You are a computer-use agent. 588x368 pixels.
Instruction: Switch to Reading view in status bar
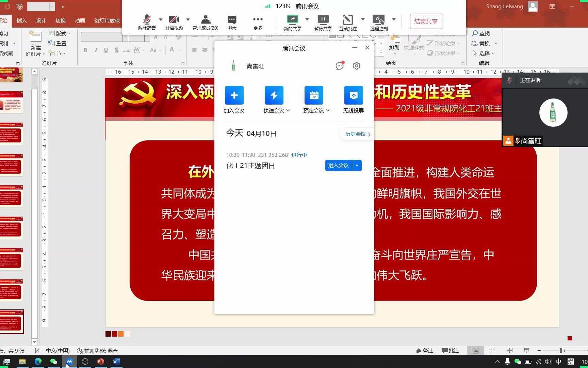point(509,350)
